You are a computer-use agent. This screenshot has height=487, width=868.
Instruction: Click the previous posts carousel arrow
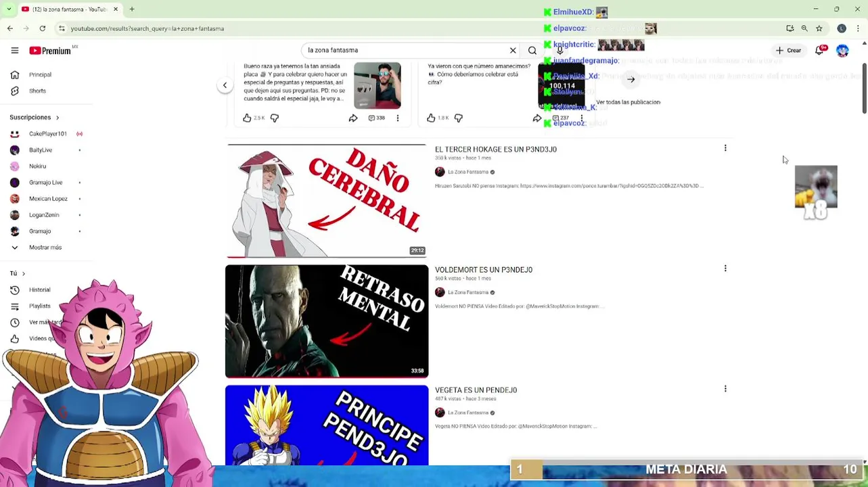225,85
